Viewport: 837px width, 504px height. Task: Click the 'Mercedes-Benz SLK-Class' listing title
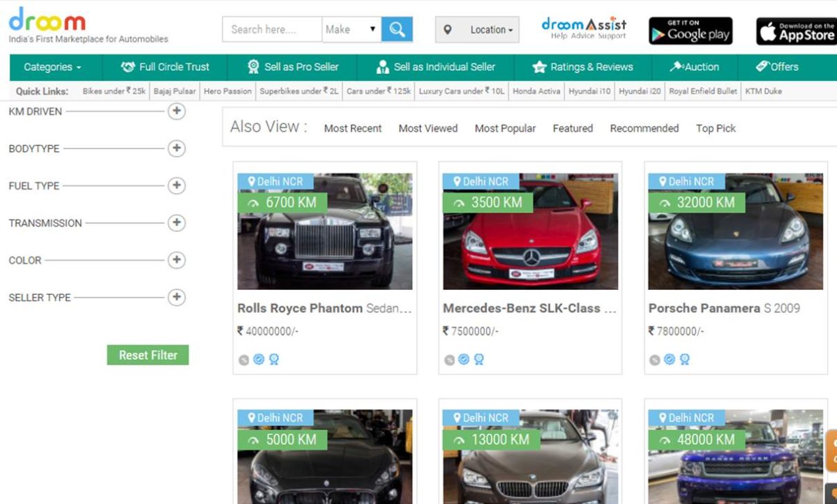(529, 308)
